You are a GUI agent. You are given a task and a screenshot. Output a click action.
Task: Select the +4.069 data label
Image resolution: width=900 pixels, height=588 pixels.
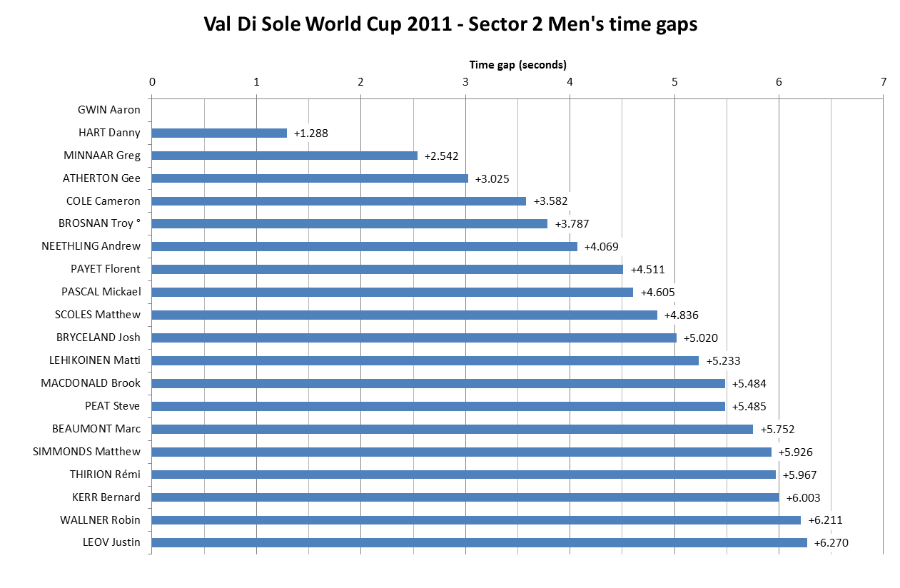click(x=601, y=247)
